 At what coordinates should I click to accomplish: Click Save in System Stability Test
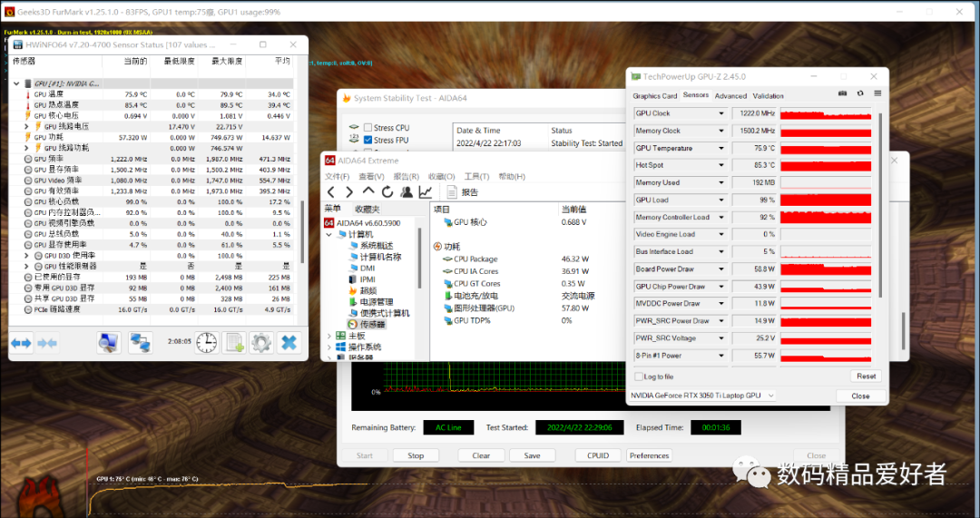click(x=532, y=455)
